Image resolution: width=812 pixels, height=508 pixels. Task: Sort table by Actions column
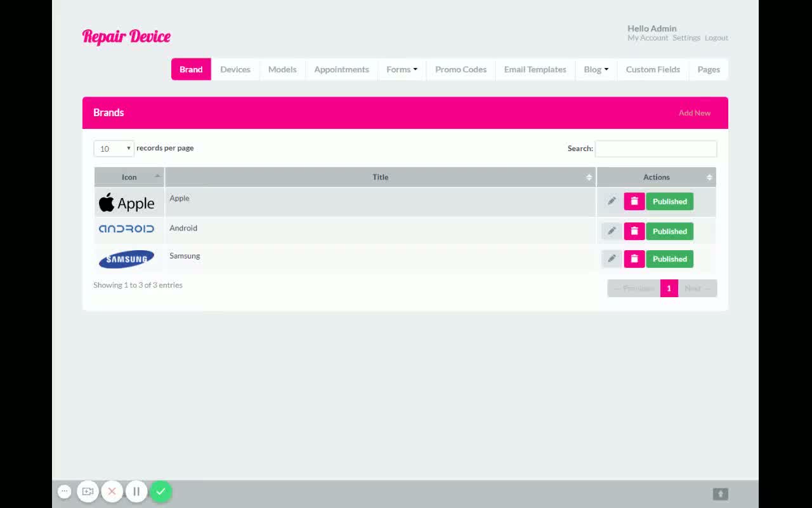coord(657,177)
